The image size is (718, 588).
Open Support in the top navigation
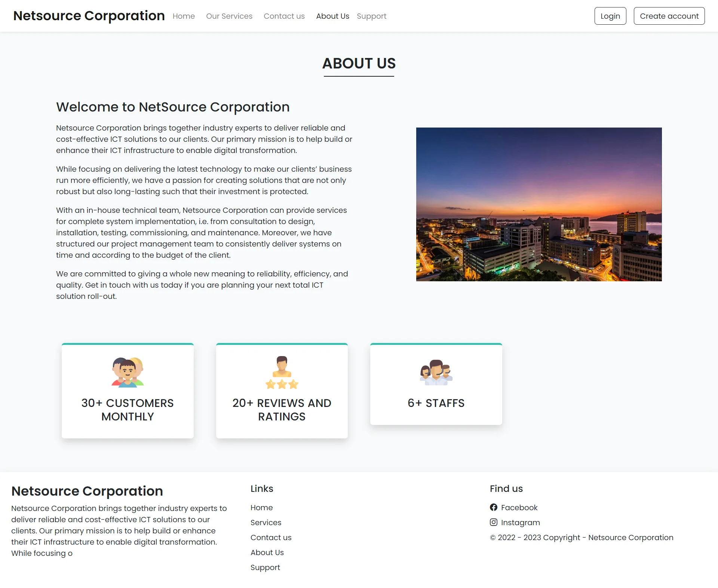pos(371,16)
